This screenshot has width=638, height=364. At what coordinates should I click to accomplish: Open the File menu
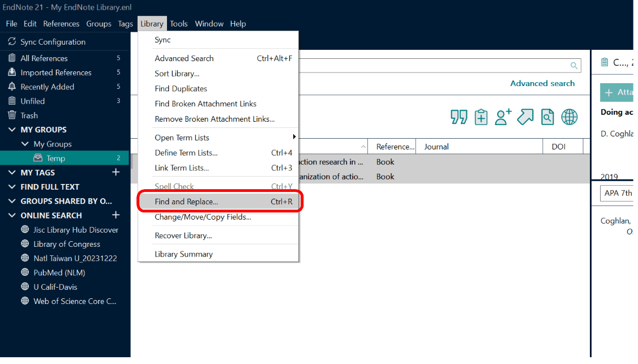[11, 24]
